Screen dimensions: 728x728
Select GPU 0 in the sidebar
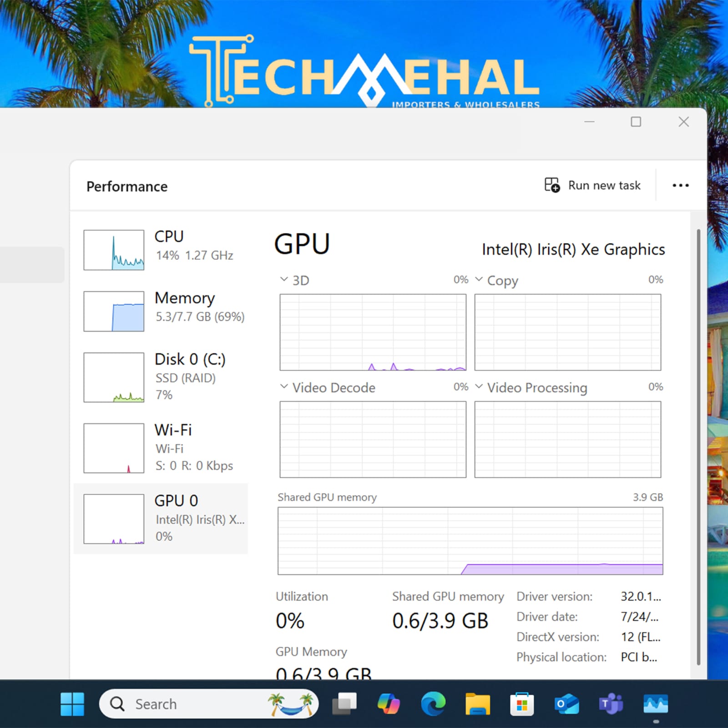(161, 519)
